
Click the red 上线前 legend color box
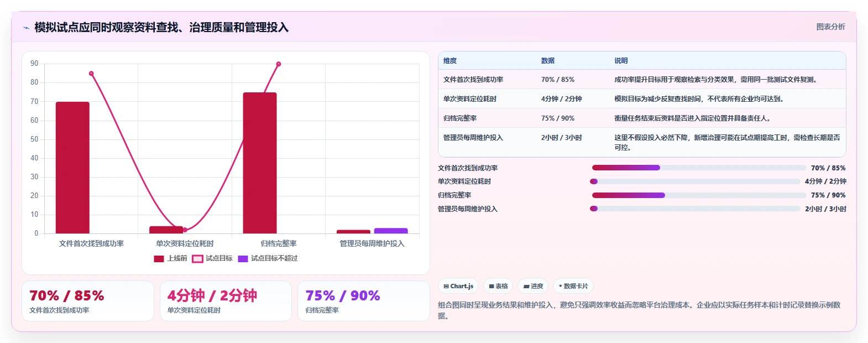[x=159, y=258]
